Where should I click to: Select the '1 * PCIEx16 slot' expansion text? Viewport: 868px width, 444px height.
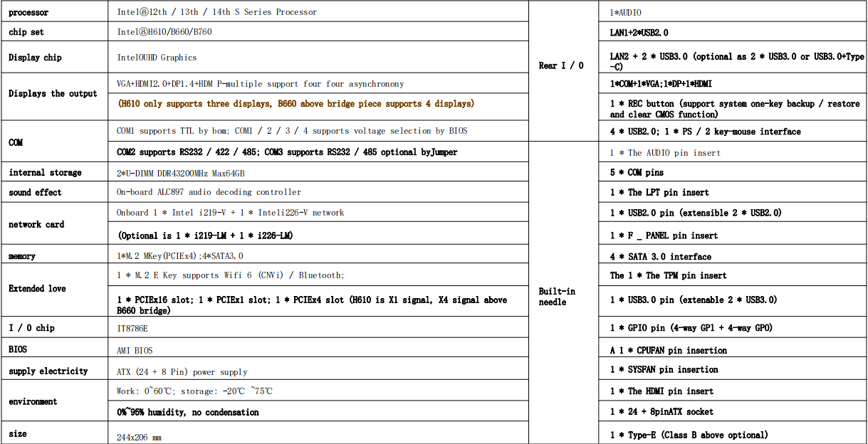click(x=312, y=305)
